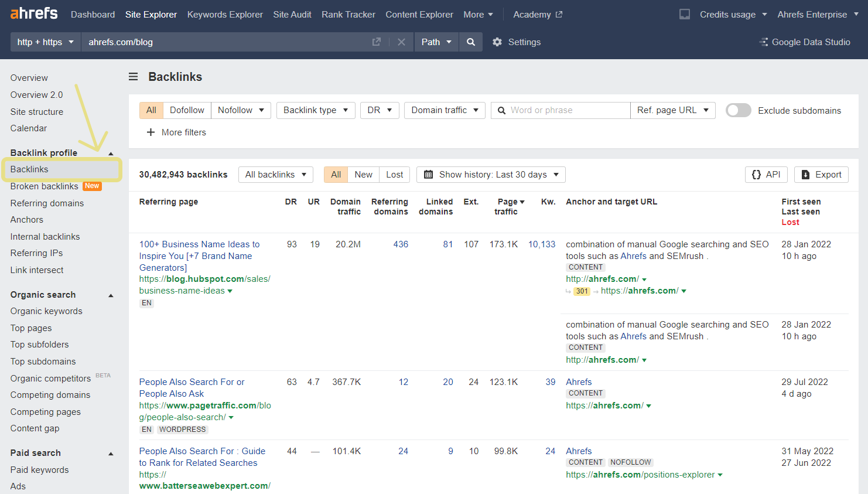Show Lost backlinks tab
This screenshot has height=494, width=868.
(395, 175)
